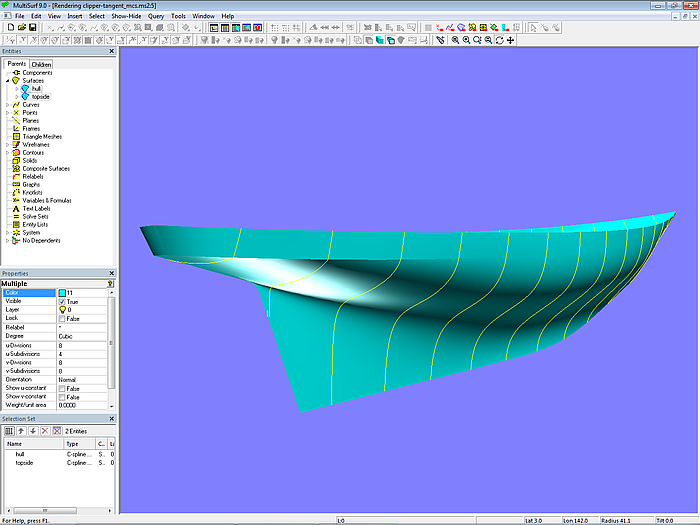The height and width of the screenshot is (525, 700).
Task: Click the Rotate view circular arrows icon
Action: (x=500, y=40)
